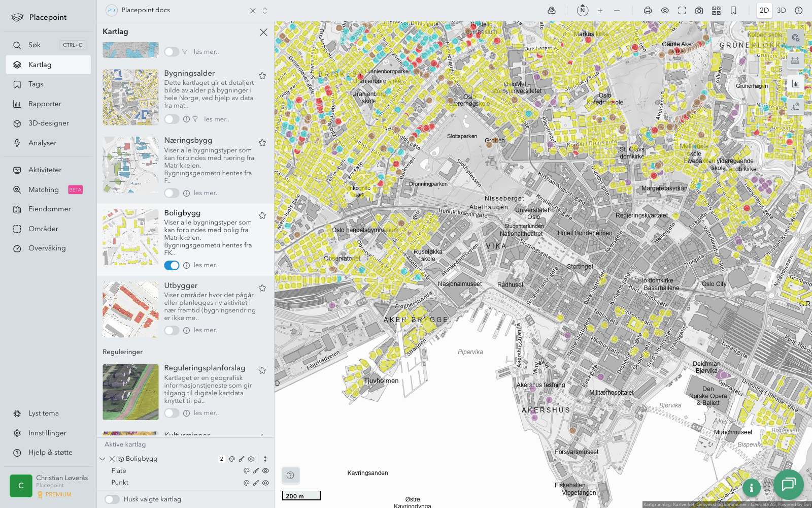Open the bookmark icon in top toolbar

(733, 11)
